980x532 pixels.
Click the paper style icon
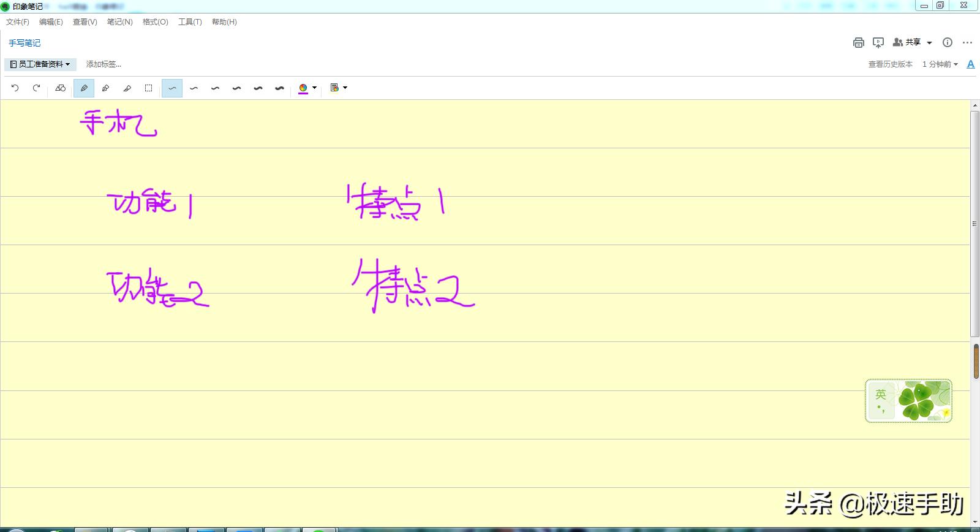pos(334,88)
